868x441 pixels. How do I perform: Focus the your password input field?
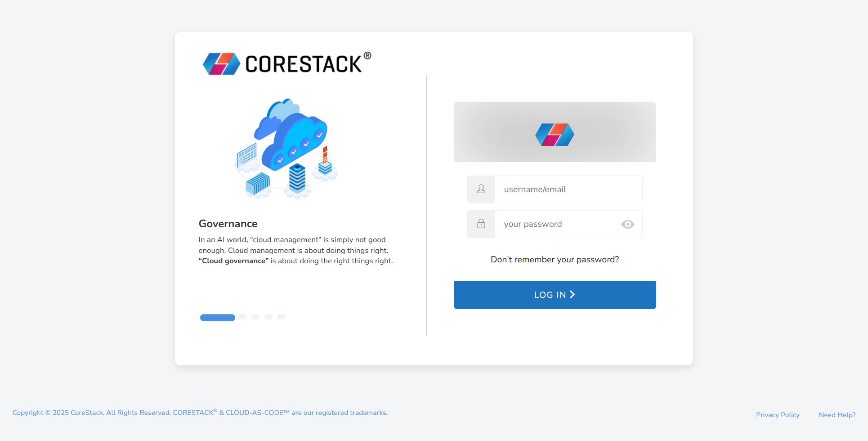(x=558, y=224)
